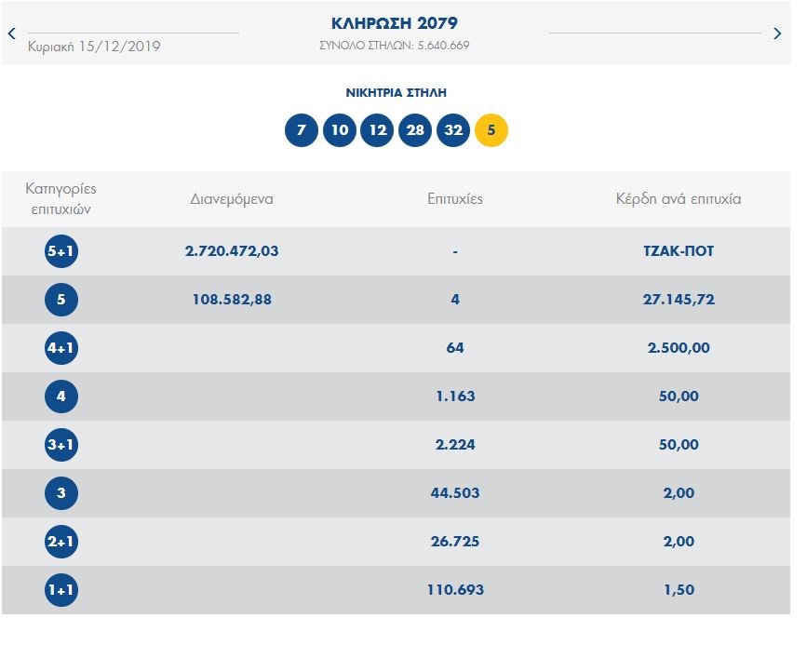Click the ΤΖΑΚ-ΠΟΤ text in the 5+1 row

pyautogui.click(x=678, y=251)
